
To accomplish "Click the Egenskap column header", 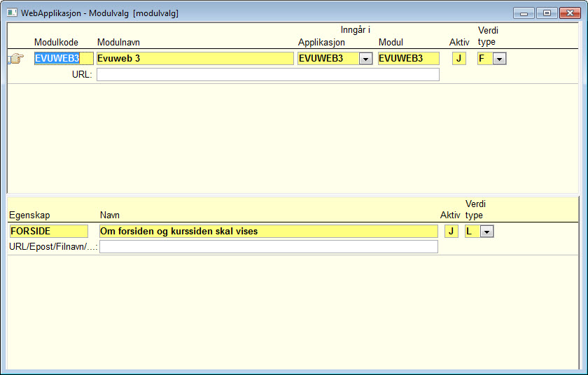I will (x=29, y=215).
